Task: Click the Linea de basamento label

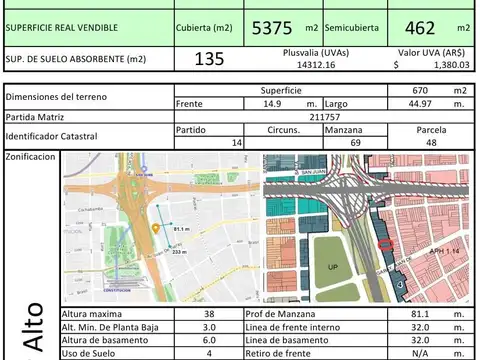Action: (x=287, y=340)
